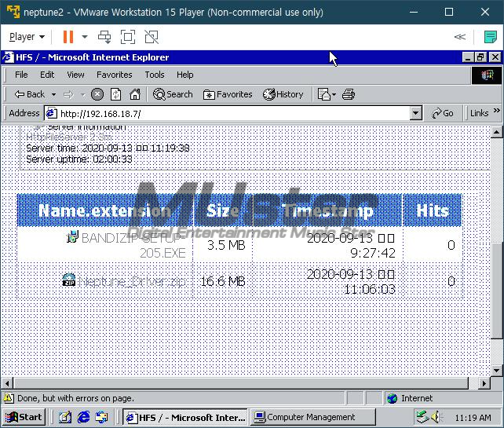Open the History pane
This screenshot has height=428, width=504.
[x=283, y=94]
